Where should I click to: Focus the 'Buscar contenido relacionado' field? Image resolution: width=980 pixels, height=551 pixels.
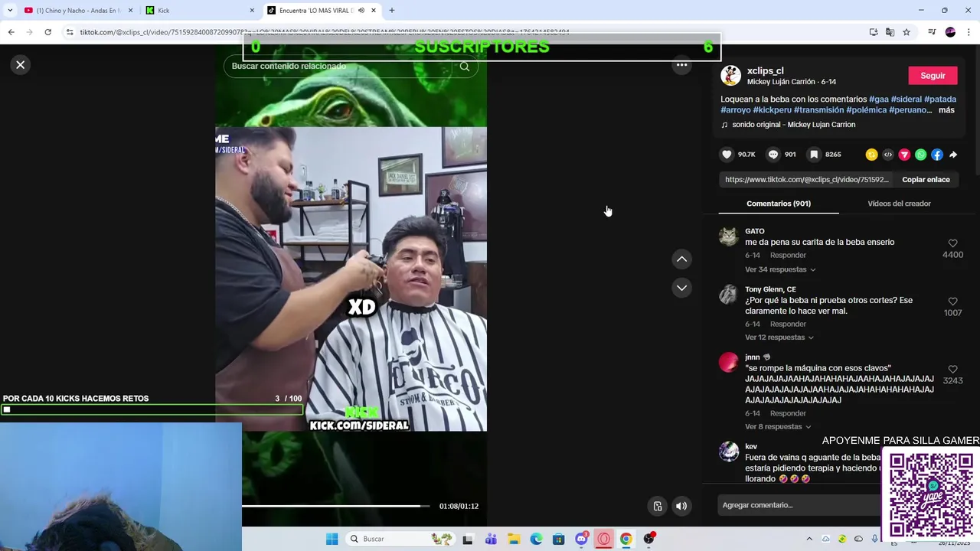pyautogui.click(x=337, y=67)
